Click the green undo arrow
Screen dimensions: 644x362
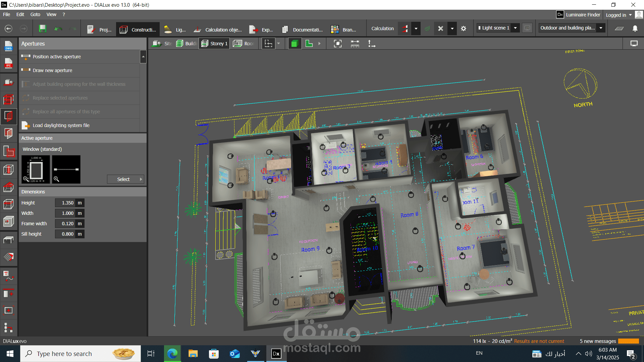tap(58, 29)
